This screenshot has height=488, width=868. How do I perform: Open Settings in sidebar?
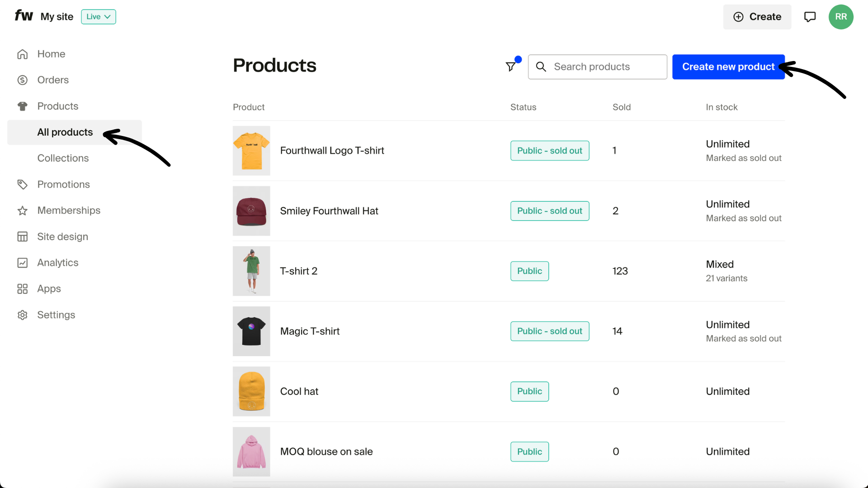point(56,315)
